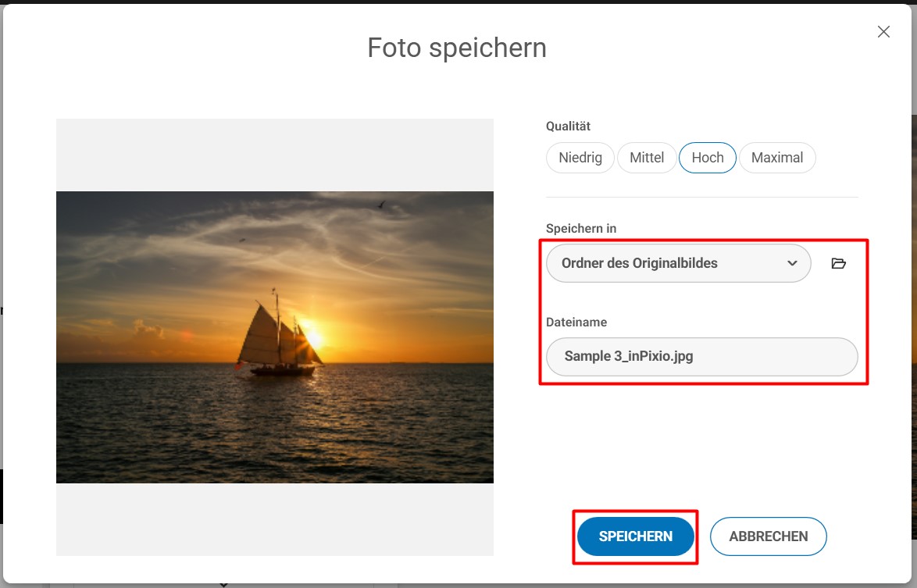Dismiss the dialog using ABBRECHEN

tap(768, 536)
